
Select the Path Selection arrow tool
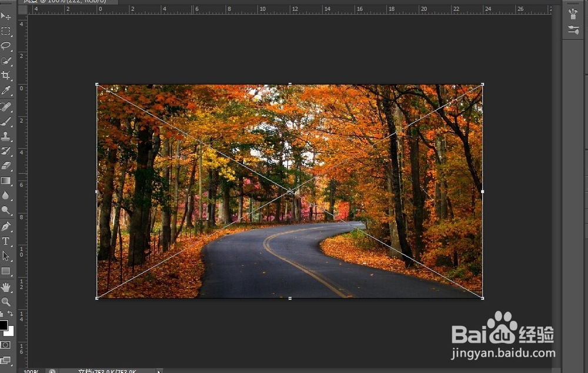(6, 256)
